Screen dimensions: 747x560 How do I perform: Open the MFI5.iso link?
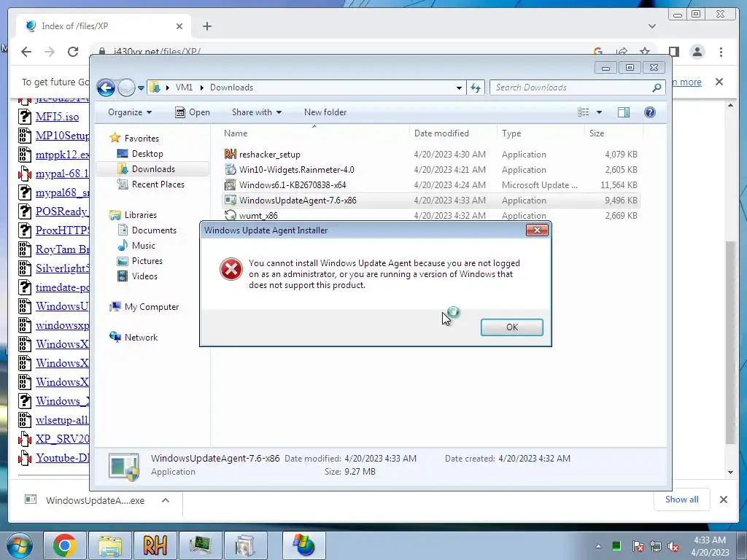coord(57,117)
